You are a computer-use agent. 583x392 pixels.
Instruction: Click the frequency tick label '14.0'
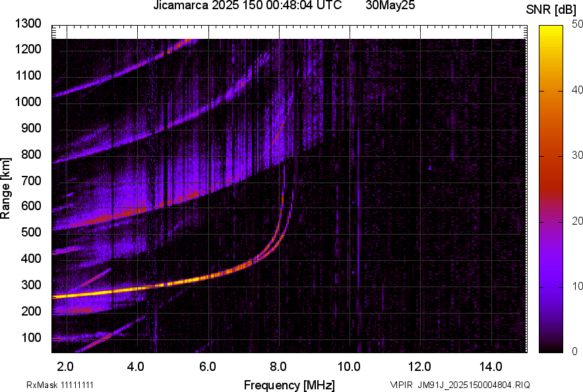[x=491, y=367]
